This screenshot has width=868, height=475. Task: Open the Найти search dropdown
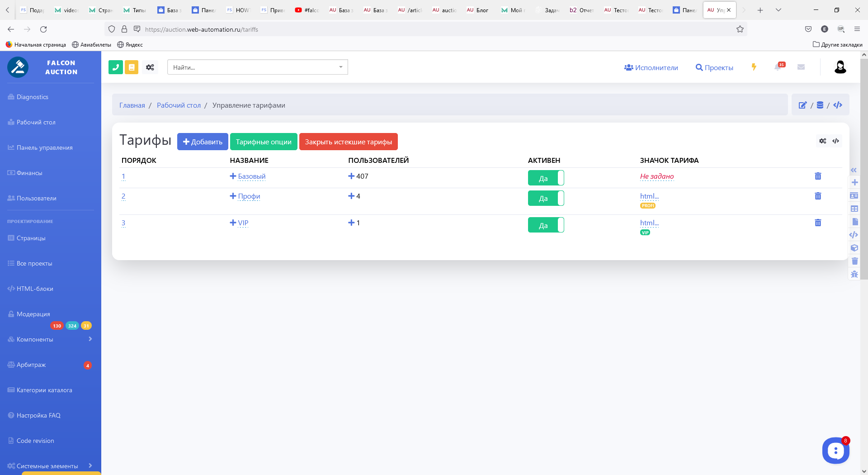[x=257, y=67]
